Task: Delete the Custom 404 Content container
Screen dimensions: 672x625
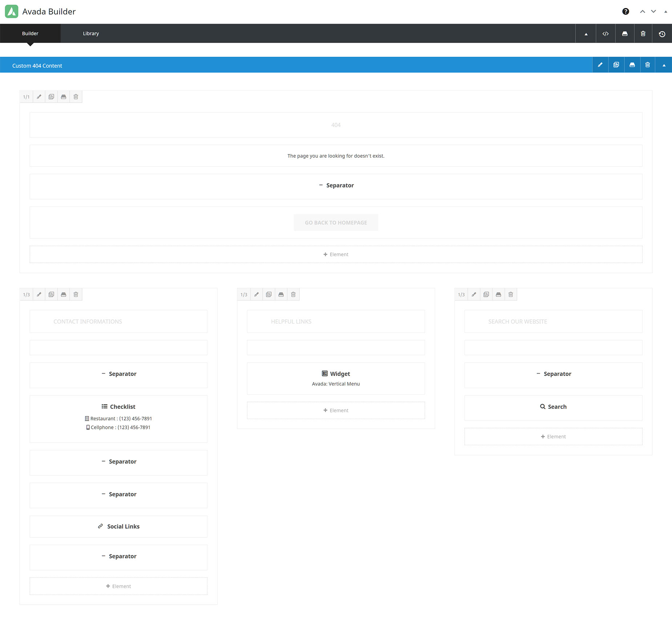Action: (x=647, y=65)
